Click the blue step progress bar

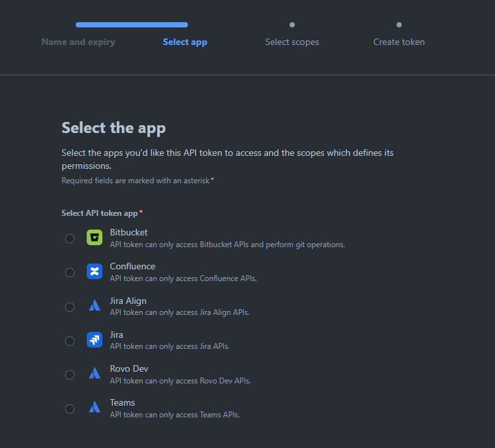pos(132,25)
